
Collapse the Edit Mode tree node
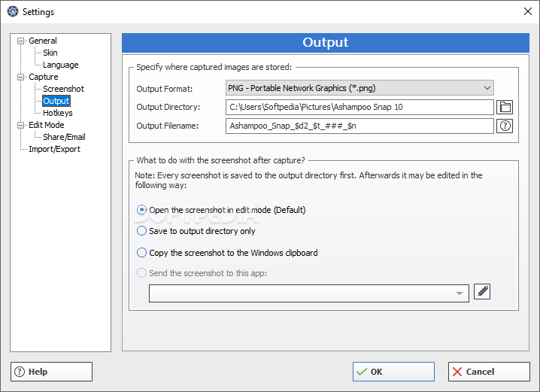tap(21, 125)
